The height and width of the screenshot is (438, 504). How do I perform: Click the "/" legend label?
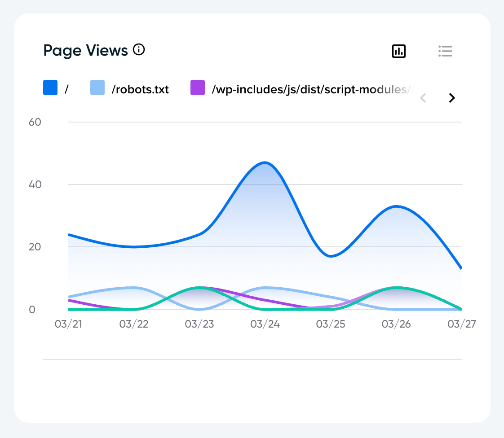point(66,89)
